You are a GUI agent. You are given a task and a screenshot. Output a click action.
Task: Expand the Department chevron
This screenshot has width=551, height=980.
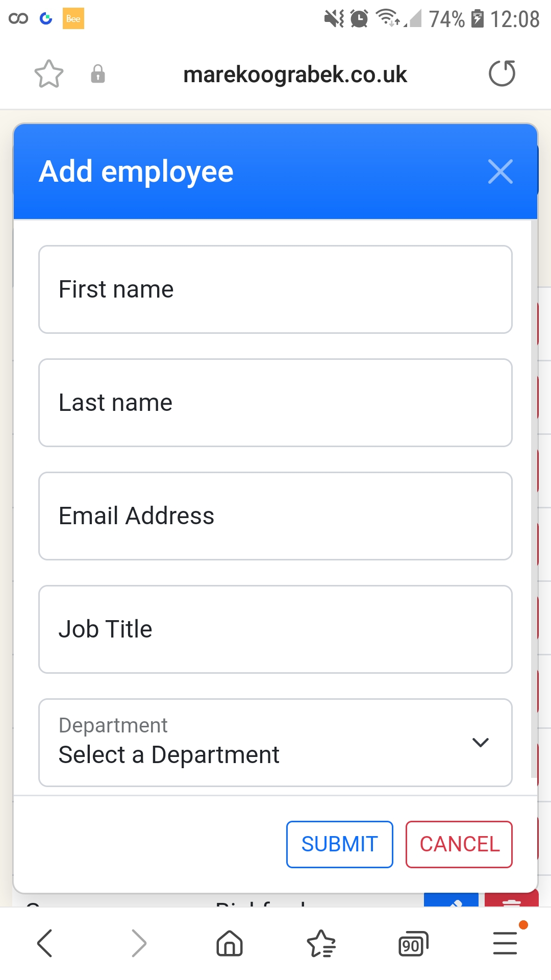(x=480, y=743)
